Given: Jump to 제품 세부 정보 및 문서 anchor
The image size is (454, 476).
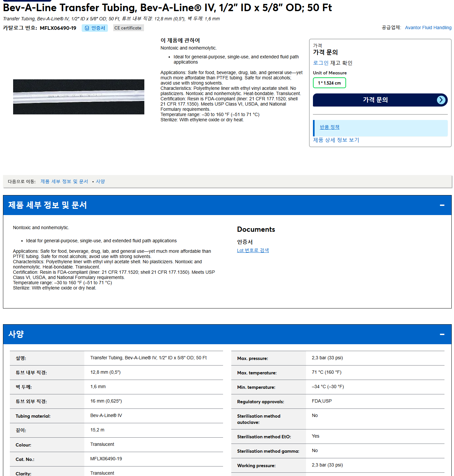Looking at the screenshot, I should point(64,181).
